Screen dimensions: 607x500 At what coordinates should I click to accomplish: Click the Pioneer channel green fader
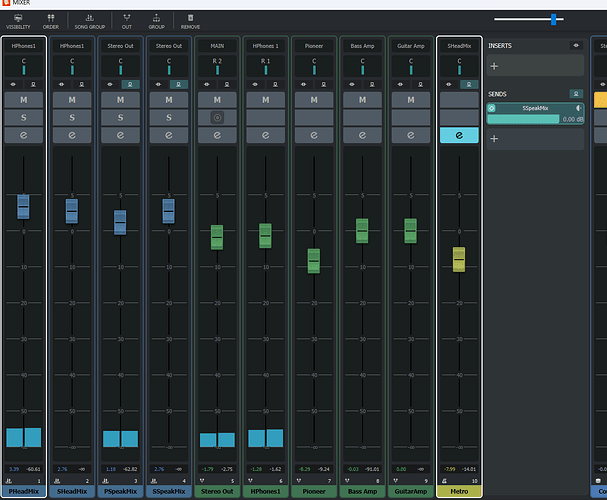pos(314,261)
